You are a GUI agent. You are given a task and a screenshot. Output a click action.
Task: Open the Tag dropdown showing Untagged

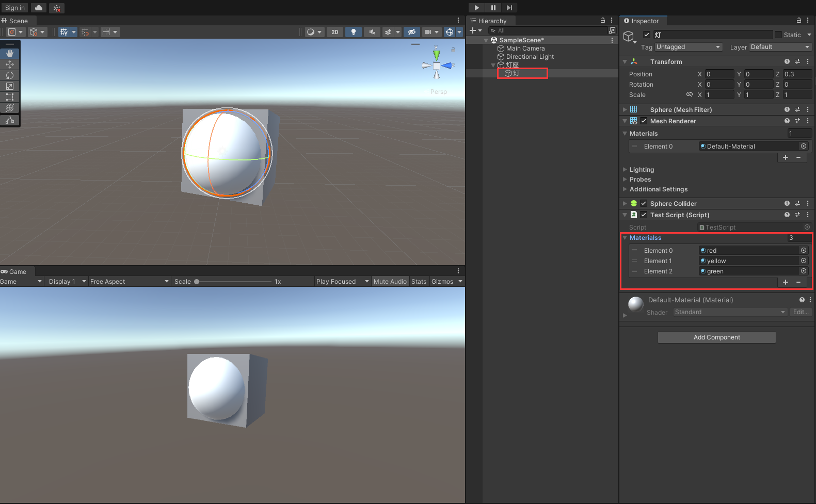(x=689, y=47)
